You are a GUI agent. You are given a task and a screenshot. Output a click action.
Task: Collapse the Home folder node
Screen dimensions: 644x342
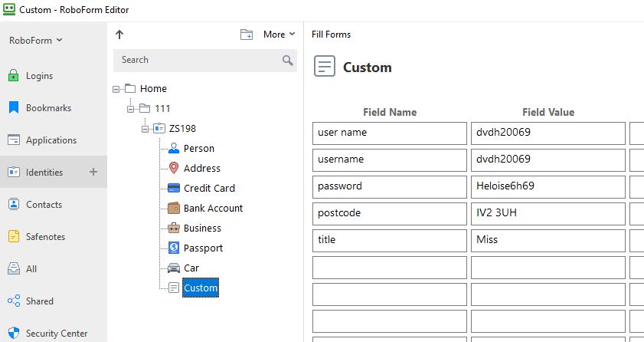coord(116,89)
